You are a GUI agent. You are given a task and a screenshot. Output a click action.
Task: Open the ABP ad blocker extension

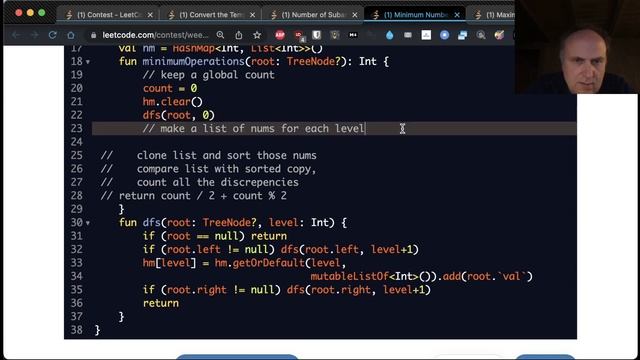280,35
